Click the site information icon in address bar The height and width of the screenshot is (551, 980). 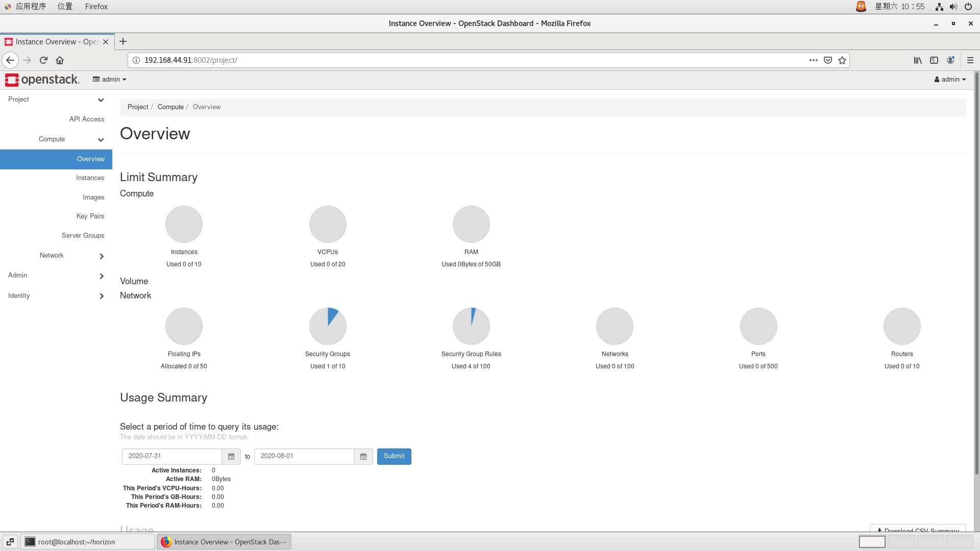136,60
